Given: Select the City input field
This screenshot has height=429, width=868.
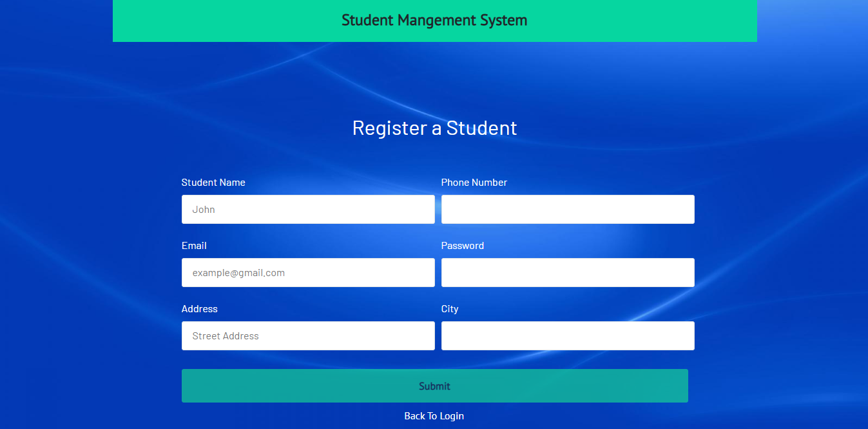Looking at the screenshot, I should (x=567, y=335).
